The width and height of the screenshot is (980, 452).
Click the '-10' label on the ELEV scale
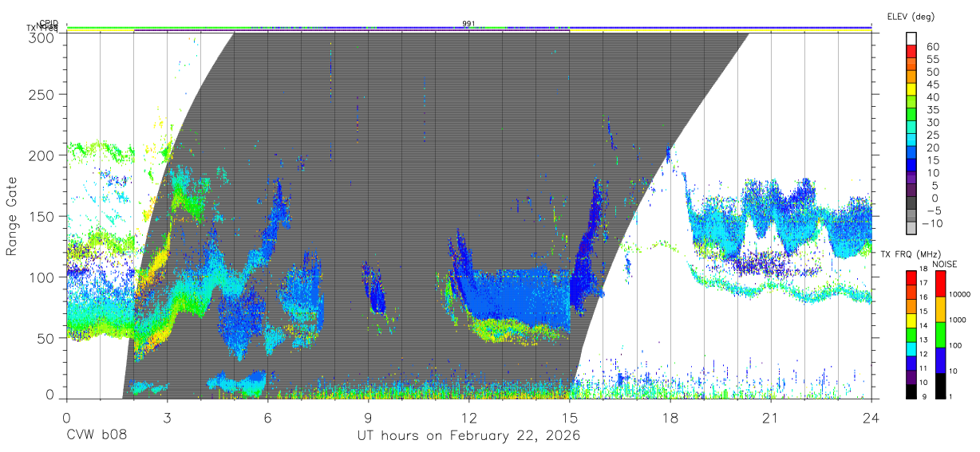click(934, 224)
